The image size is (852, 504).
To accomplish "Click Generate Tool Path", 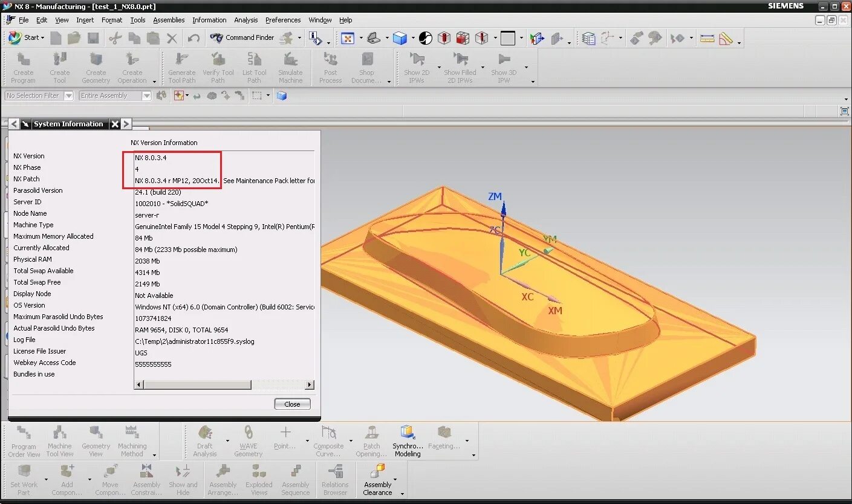I will [x=182, y=67].
